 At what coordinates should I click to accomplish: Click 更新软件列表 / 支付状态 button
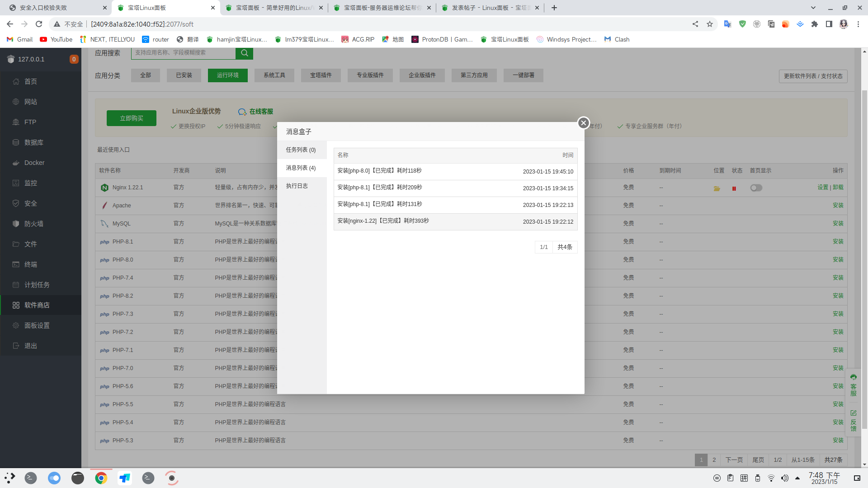pos(813,76)
